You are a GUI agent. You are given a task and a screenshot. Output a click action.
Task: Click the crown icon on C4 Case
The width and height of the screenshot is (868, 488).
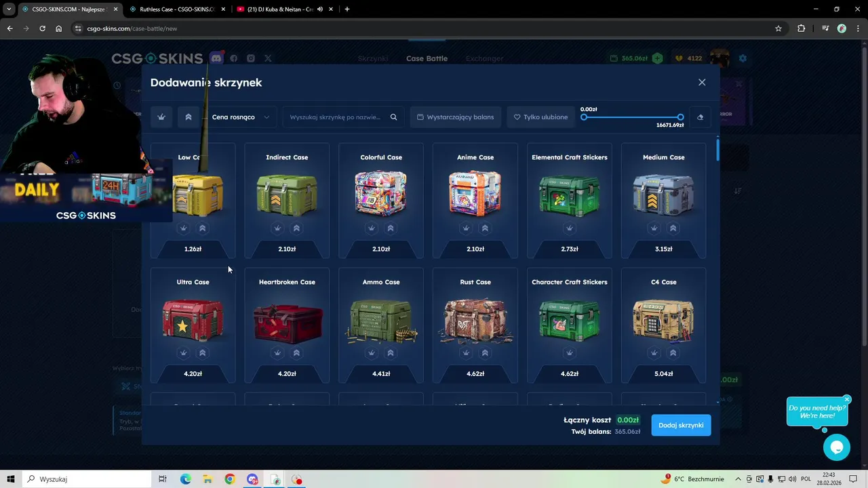[x=654, y=353]
